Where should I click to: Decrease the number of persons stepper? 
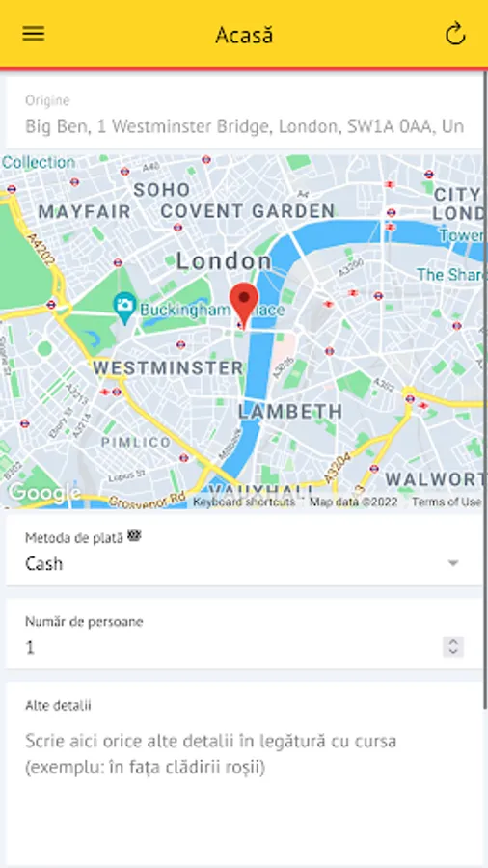pos(453,652)
